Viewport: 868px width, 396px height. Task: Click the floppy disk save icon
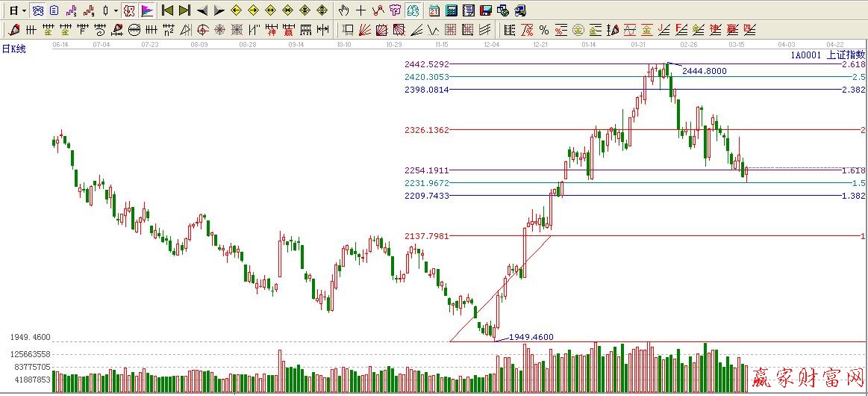pos(486,11)
